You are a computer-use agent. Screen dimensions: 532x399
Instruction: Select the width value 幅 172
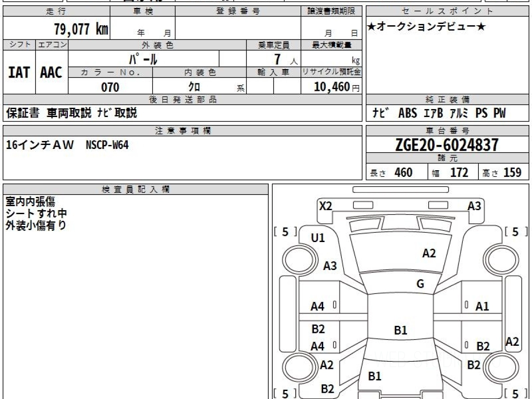point(450,172)
